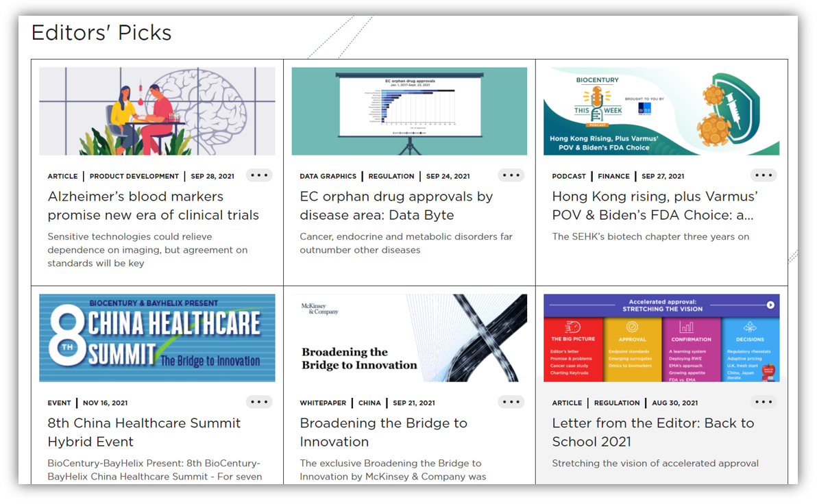Click the McKinsey Broadening the Bridge cover image
817x504 pixels.
click(x=410, y=338)
